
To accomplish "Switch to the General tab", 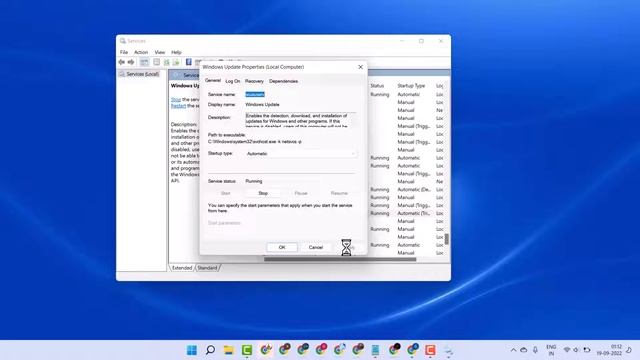I will click(213, 80).
